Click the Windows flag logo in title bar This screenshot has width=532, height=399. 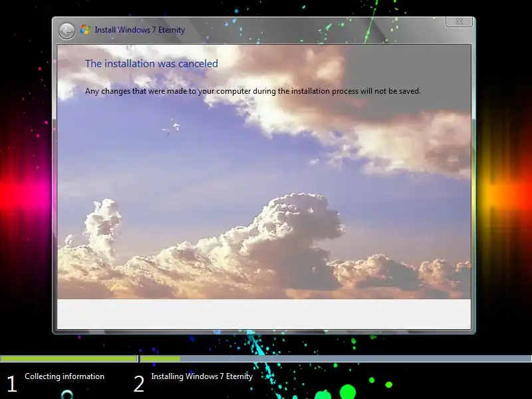point(85,30)
